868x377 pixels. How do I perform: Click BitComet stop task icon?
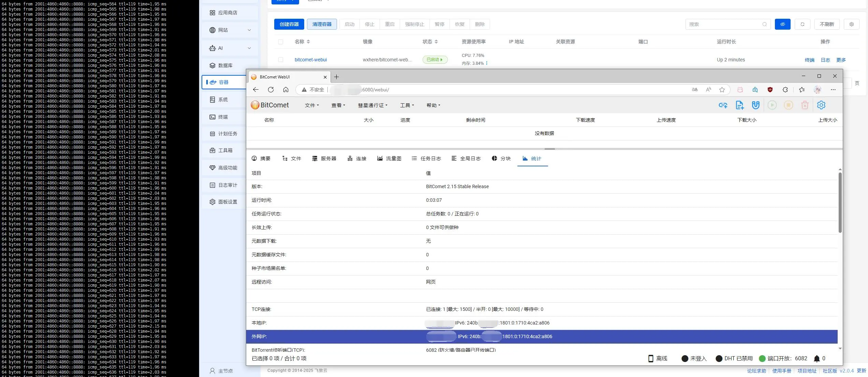(x=789, y=105)
